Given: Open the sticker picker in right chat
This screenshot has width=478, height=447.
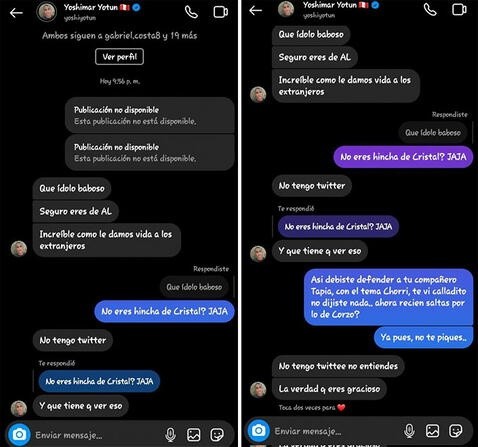Looking at the screenshot, I should (x=456, y=431).
